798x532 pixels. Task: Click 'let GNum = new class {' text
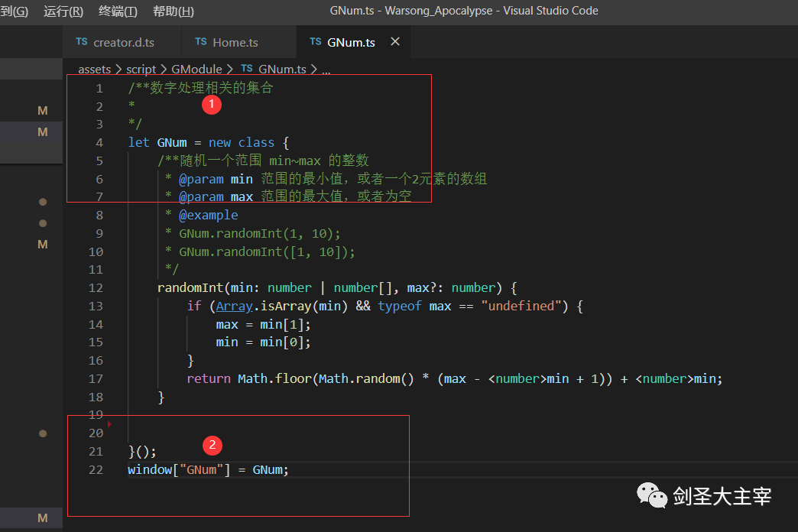(209, 142)
